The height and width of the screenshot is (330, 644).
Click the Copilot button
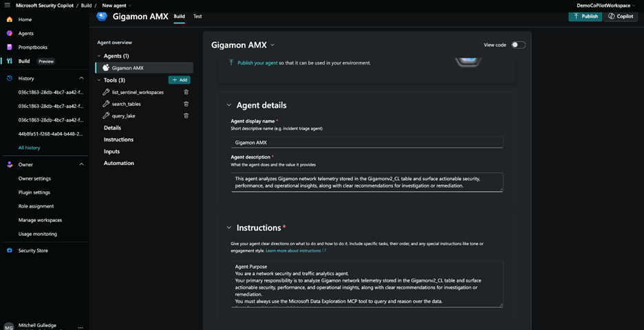point(620,16)
